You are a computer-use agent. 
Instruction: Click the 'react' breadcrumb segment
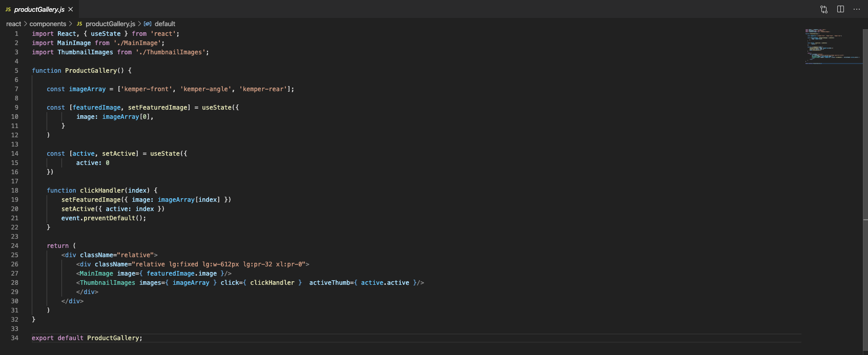14,24
